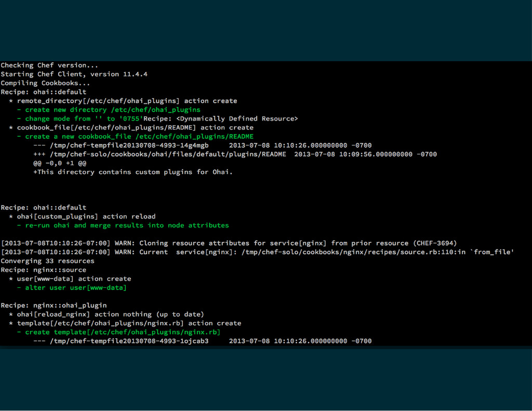Screen dimensions: 532x411
Task: Select 'alter user user[www-data]' green line
Action: (x=72, y=287)
